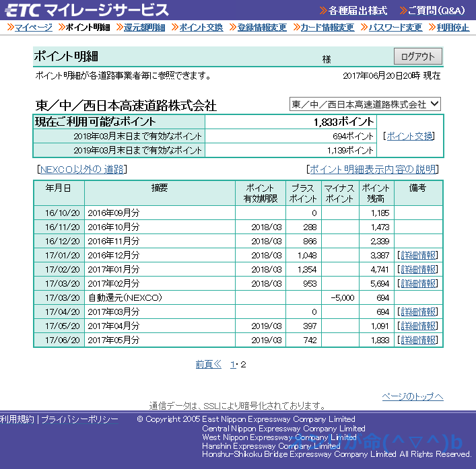
Task: Select 自動還元(NEXCO) summary cell
Action: (x=160, y=297)
